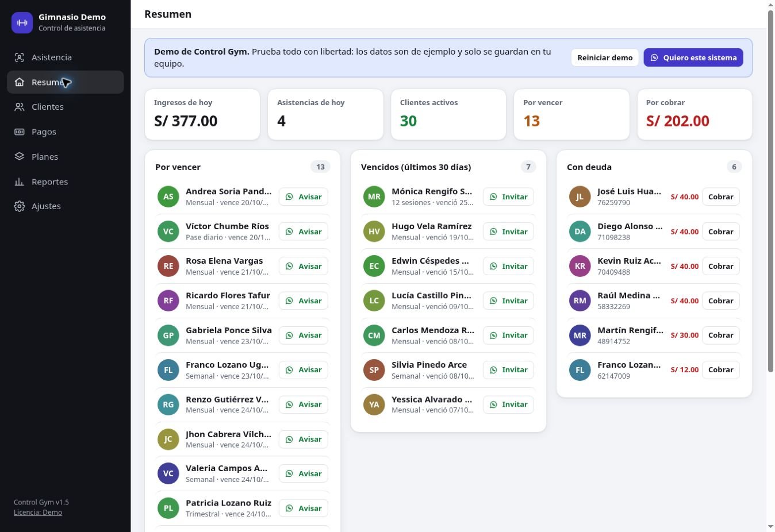Click Control Gym v1.5 version text
Viewport: 775px width, 532px height.
(x=41, y=502)
